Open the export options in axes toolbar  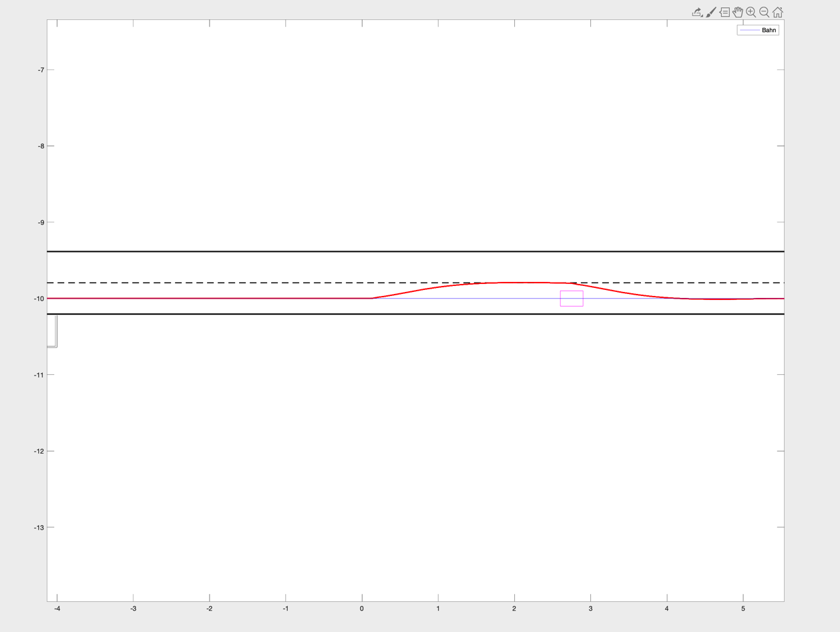pyautogui.click(x=697, y=12)
